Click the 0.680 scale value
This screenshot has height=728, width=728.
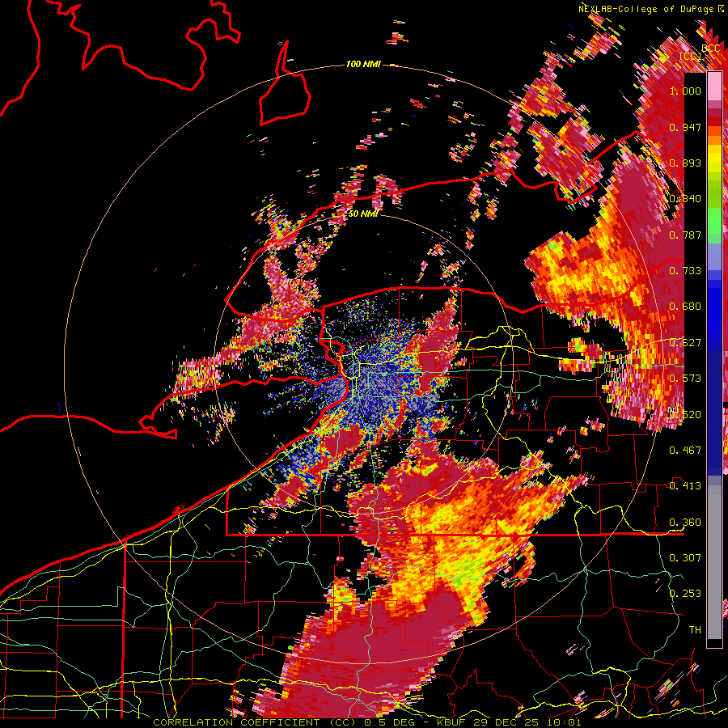(x=685, y=307)
